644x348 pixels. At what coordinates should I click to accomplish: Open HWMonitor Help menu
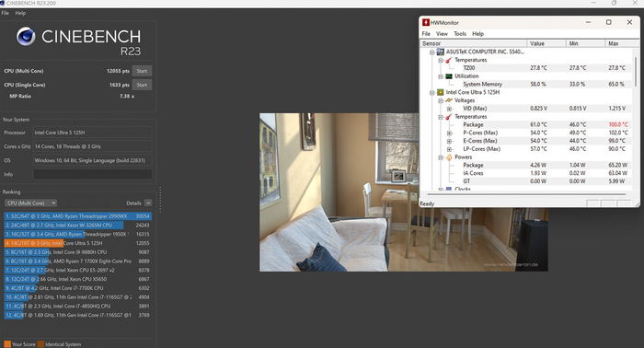tap(478, 34)
